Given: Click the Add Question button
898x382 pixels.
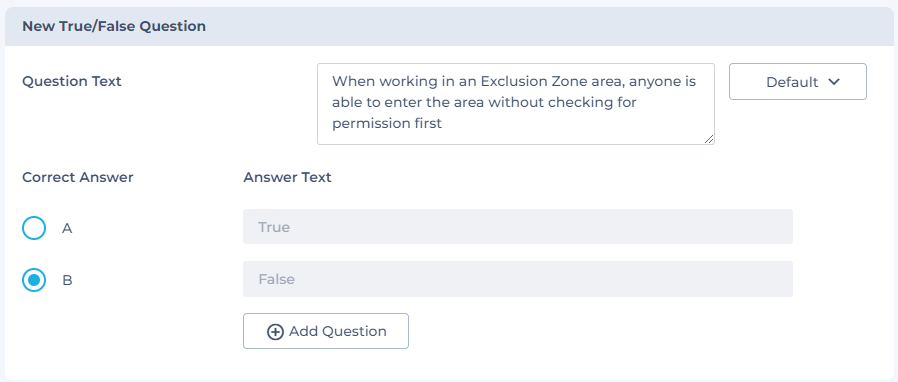Looking at the screenshot, I should [x=326, y=331].
